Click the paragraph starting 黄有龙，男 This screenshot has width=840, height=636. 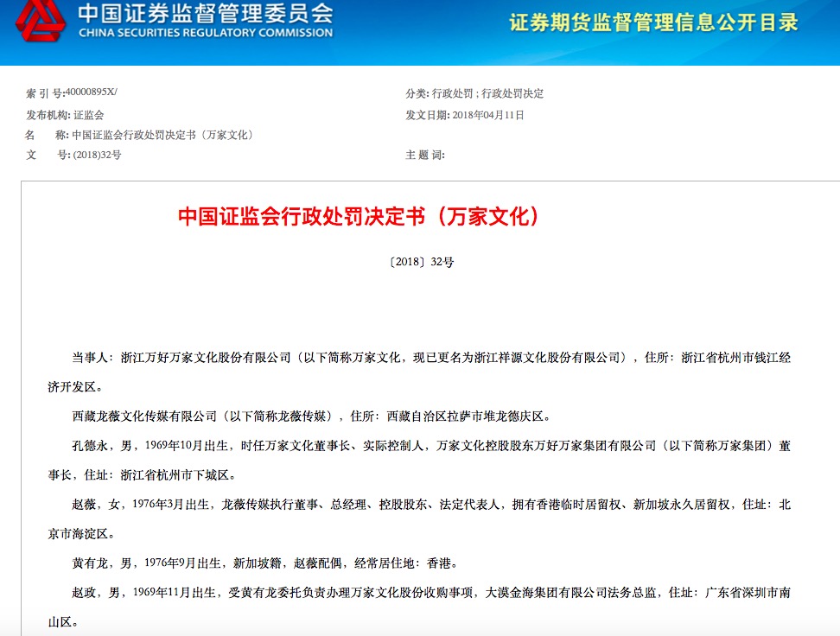(x=265, y=563)
